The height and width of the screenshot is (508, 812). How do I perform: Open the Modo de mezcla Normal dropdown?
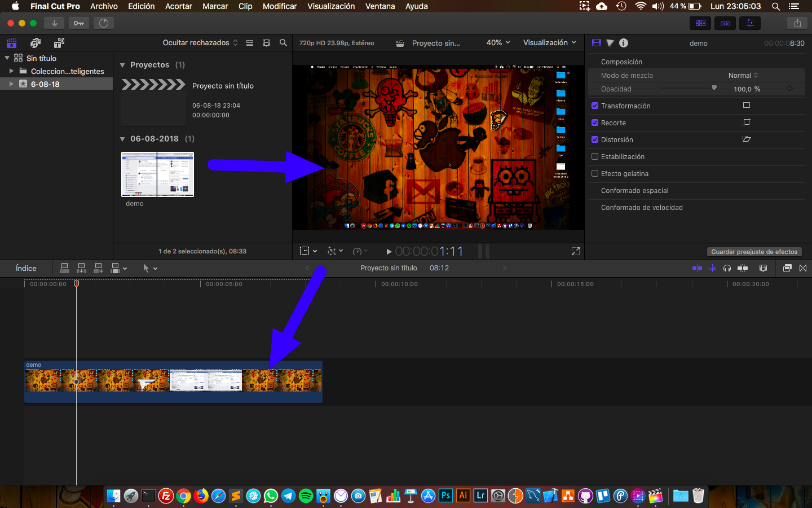743,76
